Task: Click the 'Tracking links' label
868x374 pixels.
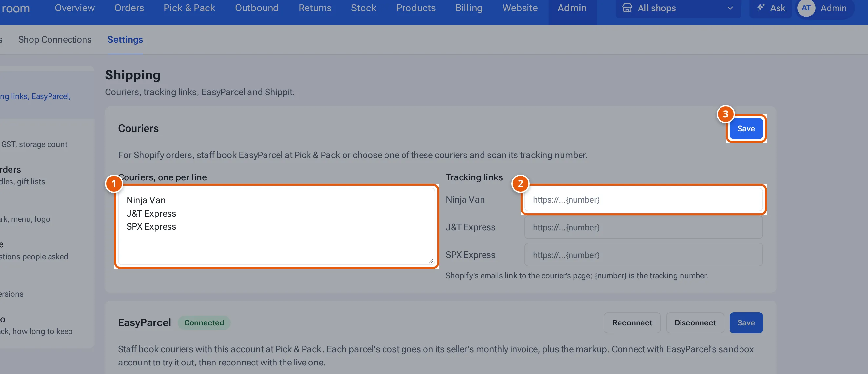Action: [x=474, y=177]
